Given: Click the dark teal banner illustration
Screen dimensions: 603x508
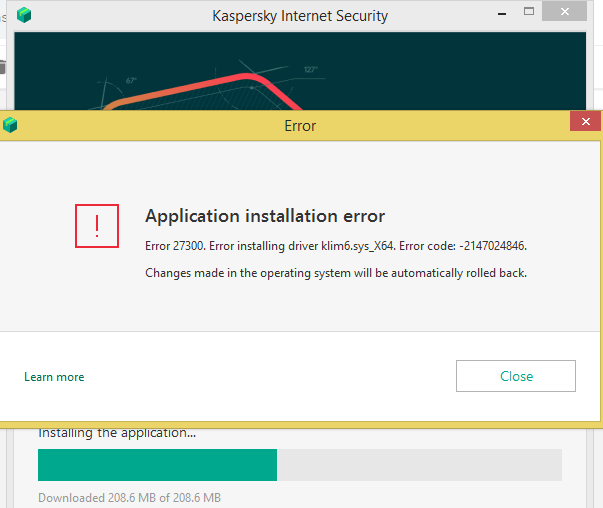Looking at the screenshot, I should (300, 71).
